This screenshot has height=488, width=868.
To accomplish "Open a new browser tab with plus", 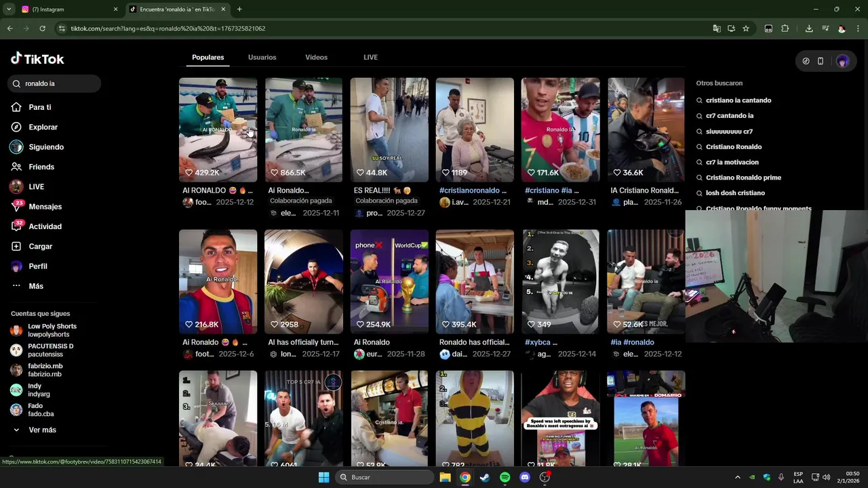I will point(239,9).
